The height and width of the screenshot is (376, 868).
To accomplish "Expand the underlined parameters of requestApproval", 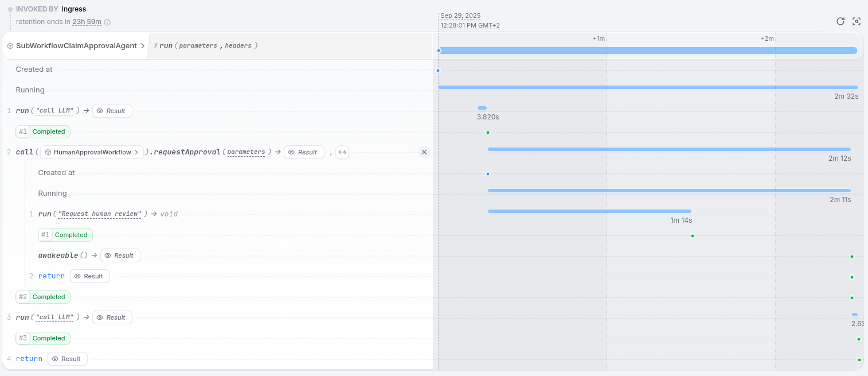I will [246, 152].
